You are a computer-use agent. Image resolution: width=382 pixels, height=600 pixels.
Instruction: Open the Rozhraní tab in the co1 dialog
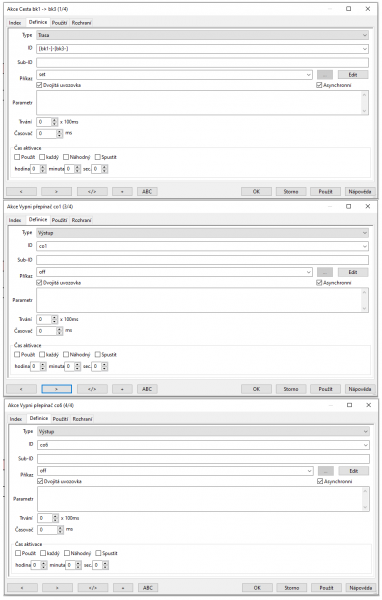coord(82,220)
